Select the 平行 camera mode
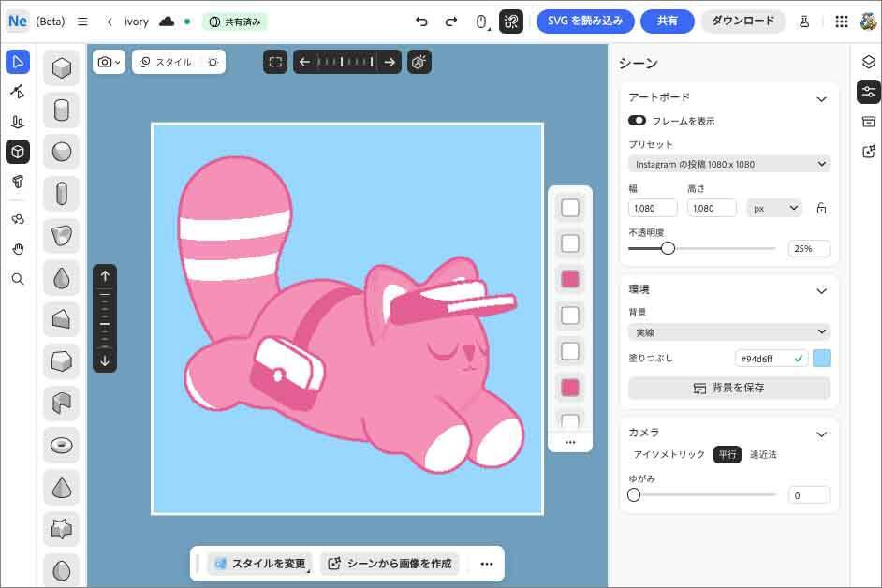Image resolution: width=882 pixels, height=588 pixels. pyautogui.click(x=727, y=454)
